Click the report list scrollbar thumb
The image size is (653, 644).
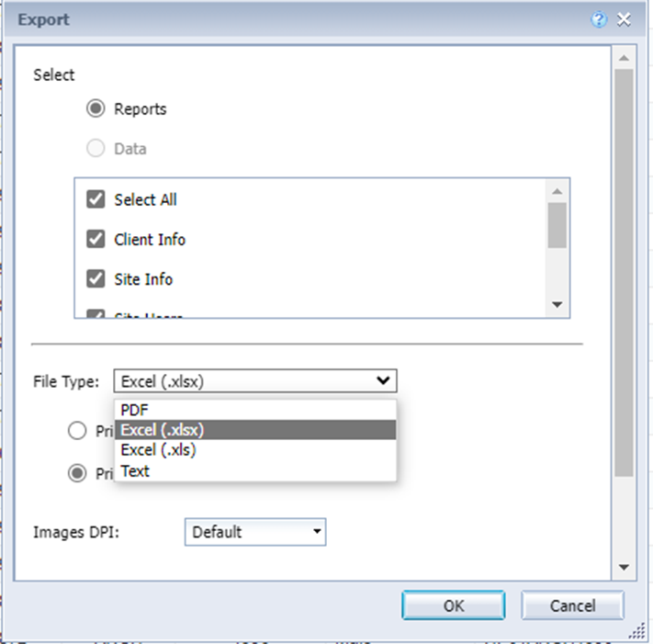point(557,225)
